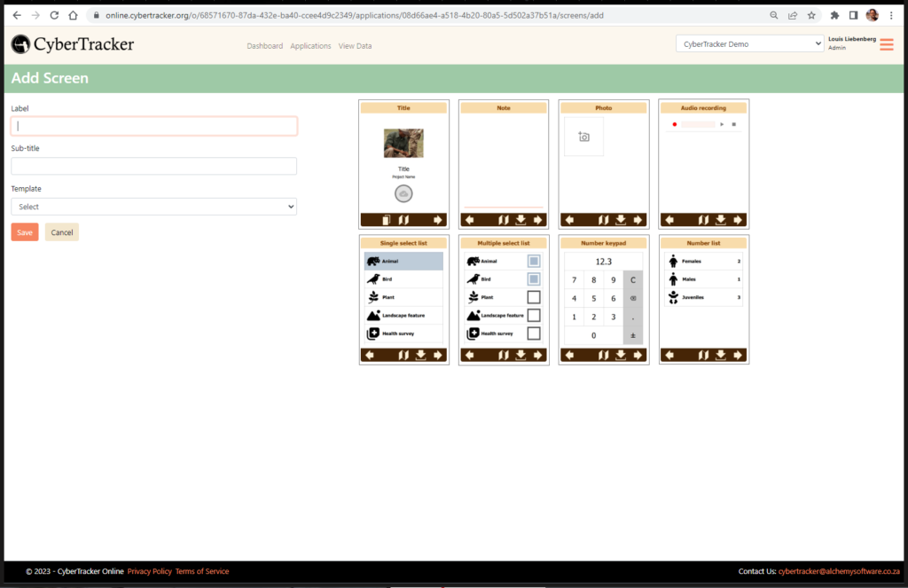The width and height of the screenshot is (908, 588).
Task: Toggle the Animal checkbox in Multiple select list
Action: pos(534,261)
